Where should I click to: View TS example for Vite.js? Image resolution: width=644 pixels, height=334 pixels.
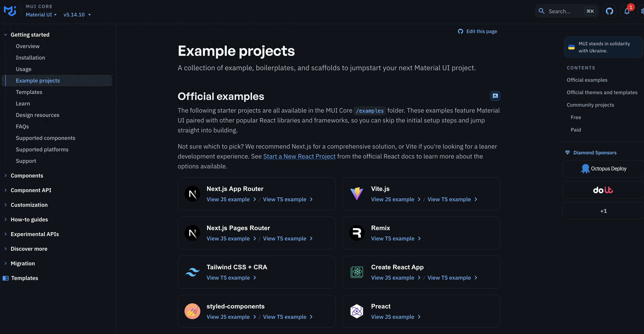click(452, 199)
